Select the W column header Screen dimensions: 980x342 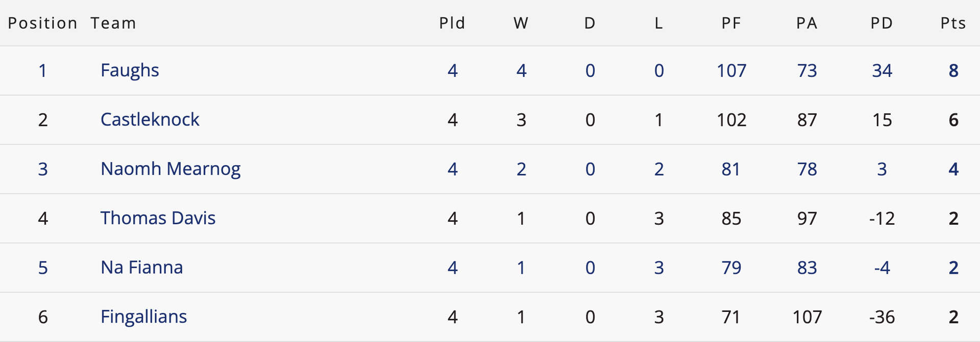click(x=521, y=23)
